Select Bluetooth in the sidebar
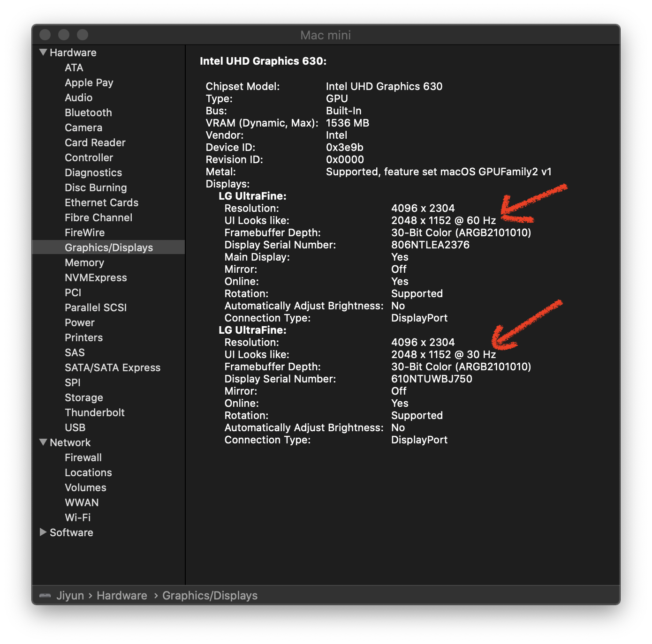This screenshot has height=644, width=652. pyautogui.click(x=88, y=112)
